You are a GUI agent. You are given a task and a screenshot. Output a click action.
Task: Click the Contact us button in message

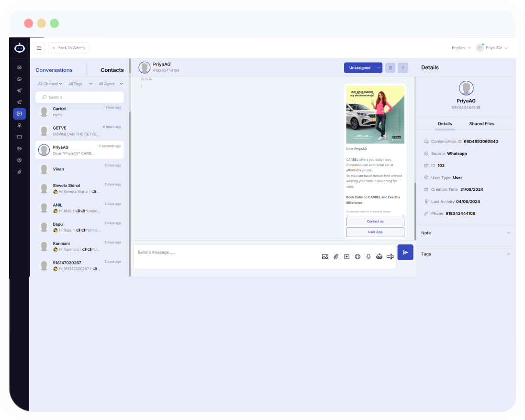[x=375, y=221]
